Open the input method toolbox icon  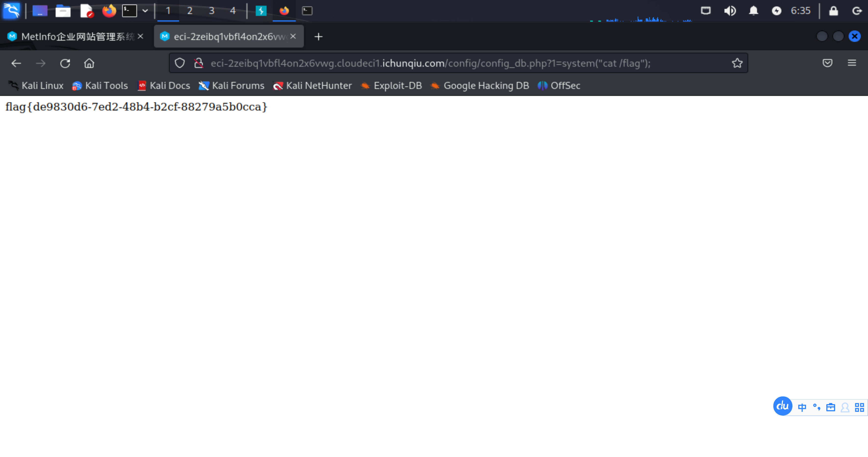(831, 407)
